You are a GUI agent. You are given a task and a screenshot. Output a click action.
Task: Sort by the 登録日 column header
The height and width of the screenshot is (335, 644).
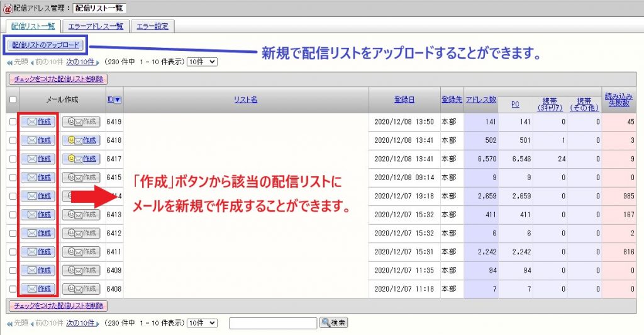tap(404, 100)
